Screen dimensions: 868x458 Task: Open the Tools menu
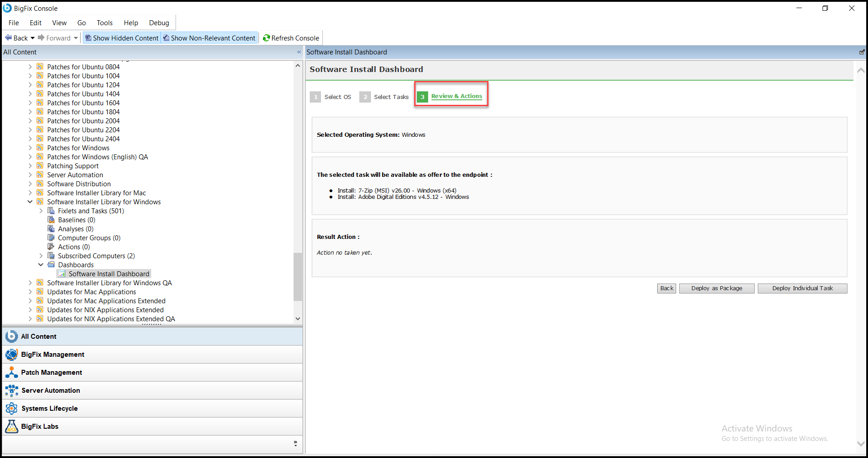coord(104,22)
